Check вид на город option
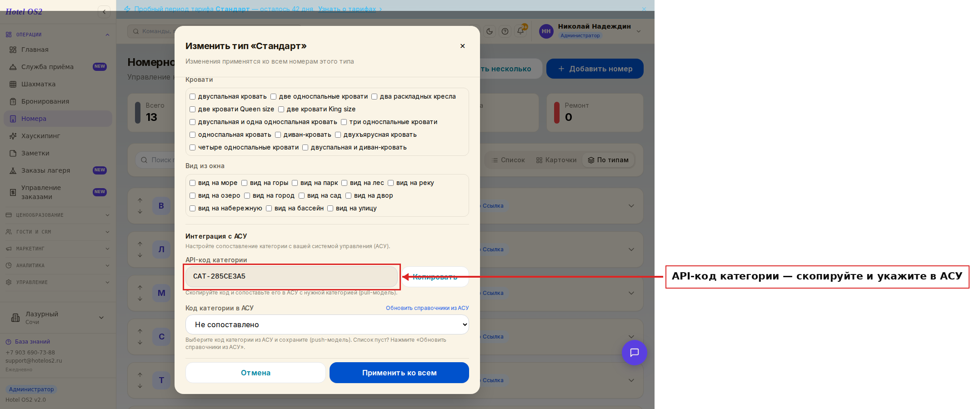The width and height of the screenshot is (980, 409). pyautogui.click(x=247, y=195)
